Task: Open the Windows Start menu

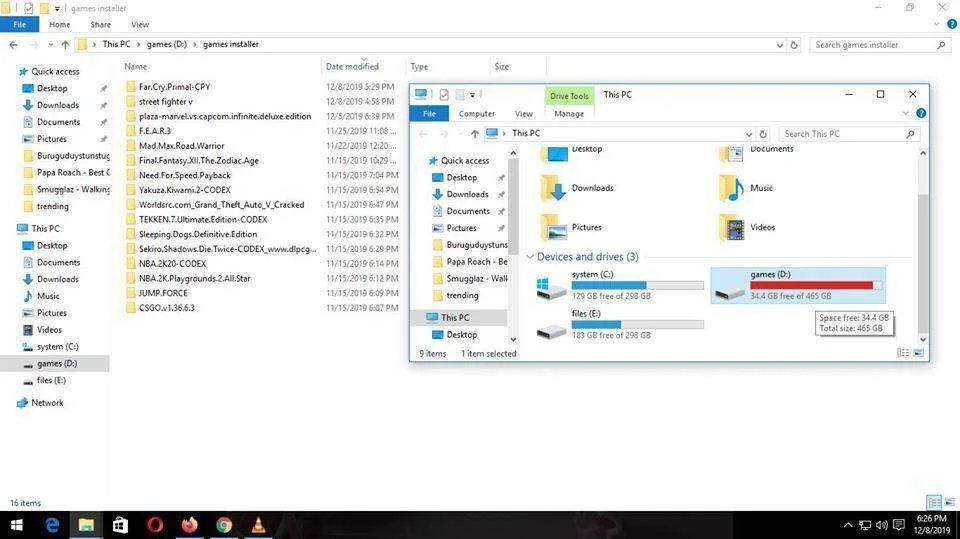Action: click(17, 525)
